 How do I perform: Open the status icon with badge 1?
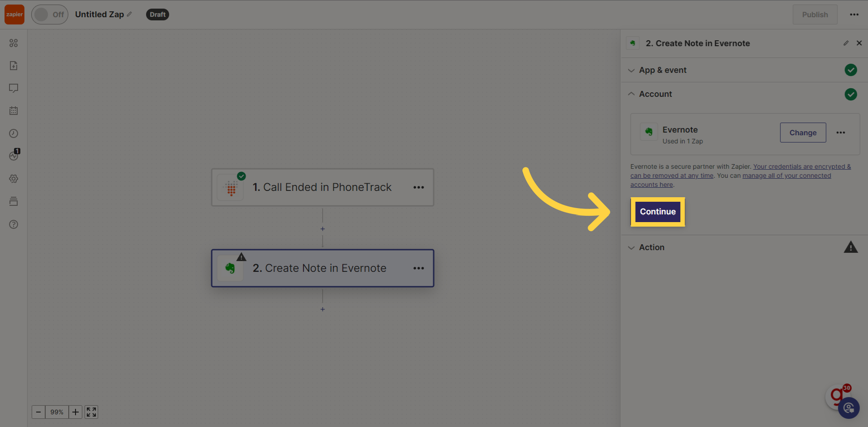coord(14,155)
